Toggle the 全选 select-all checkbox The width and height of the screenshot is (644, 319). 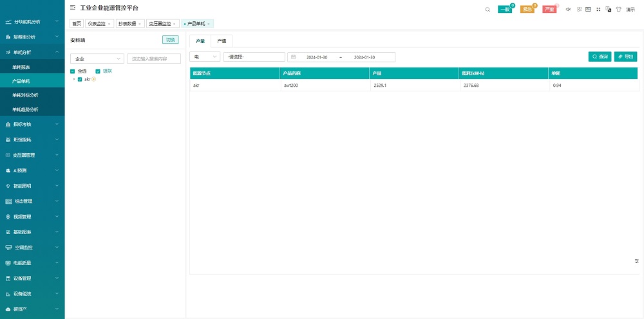pos(73,71)
